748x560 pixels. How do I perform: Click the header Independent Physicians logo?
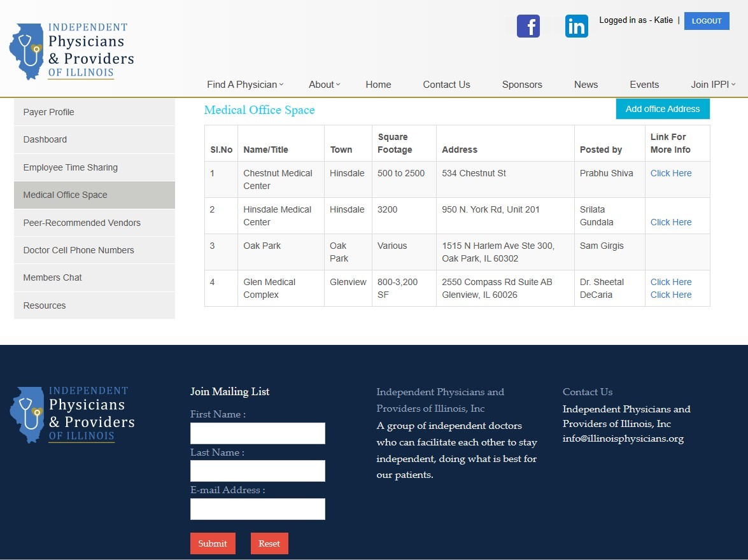click(71, 51)
